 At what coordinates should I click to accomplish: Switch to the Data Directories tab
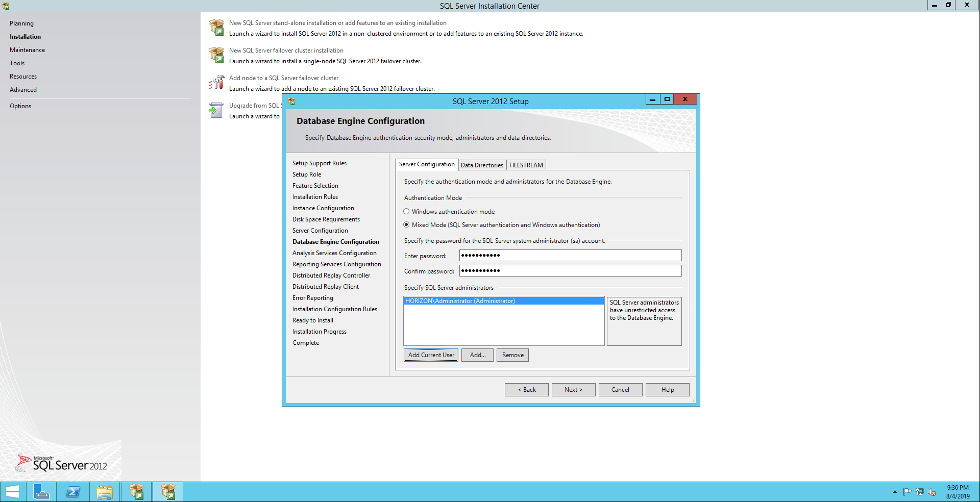coord(482,165)
